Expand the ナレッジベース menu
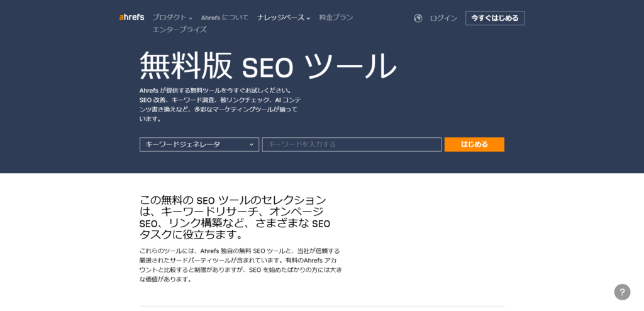 284,18
